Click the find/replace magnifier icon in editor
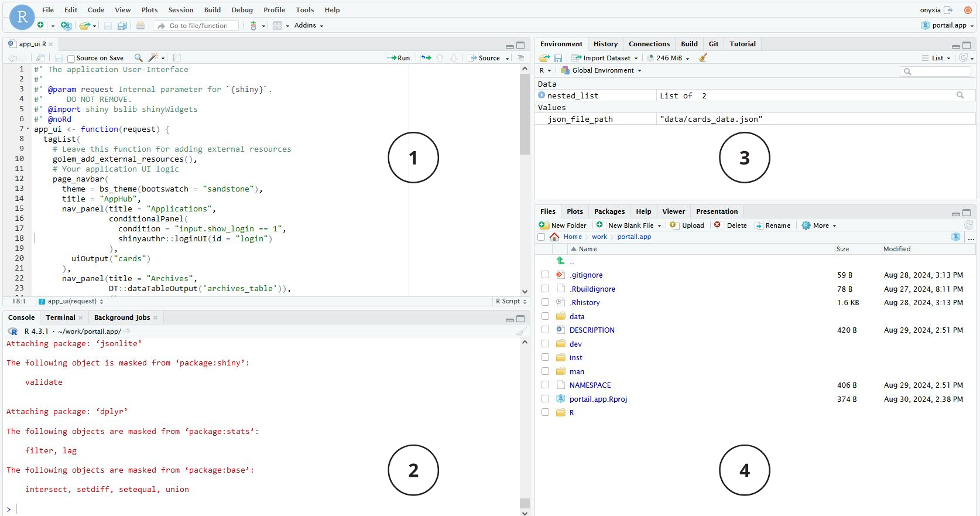The image size is (980, 516). tap(138, 58)
